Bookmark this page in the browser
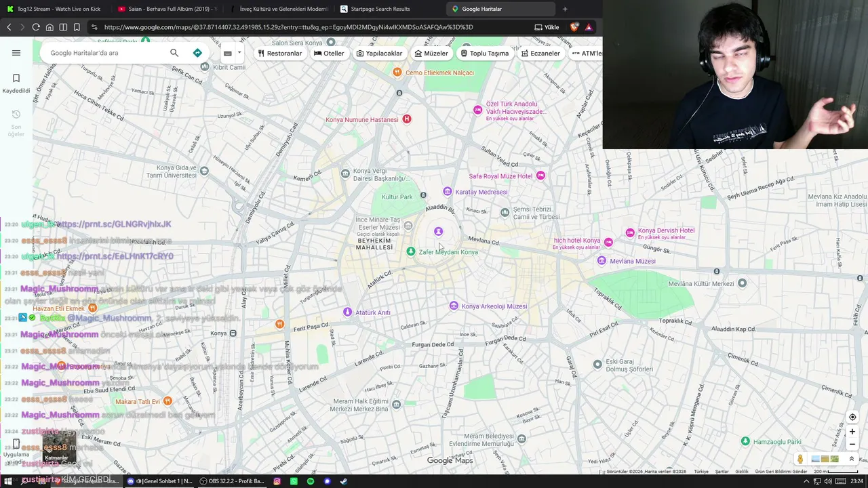This screenshot has width=868, height=488. 77,27
